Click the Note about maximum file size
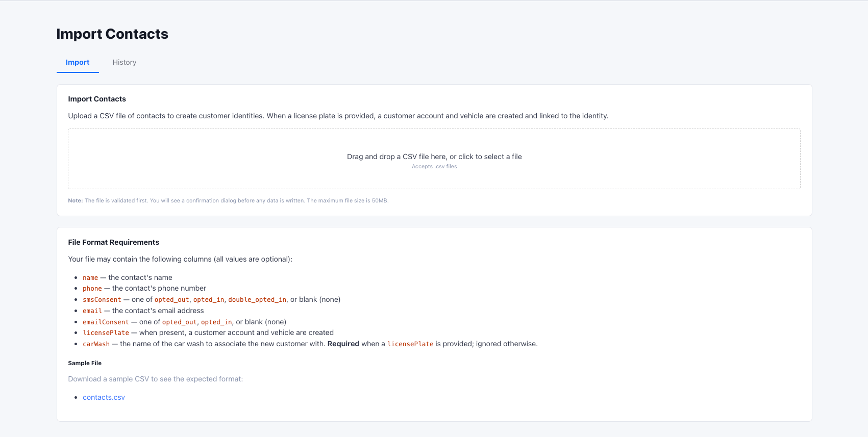This screenshot has height=437, width=868. (x=228, y=200)
